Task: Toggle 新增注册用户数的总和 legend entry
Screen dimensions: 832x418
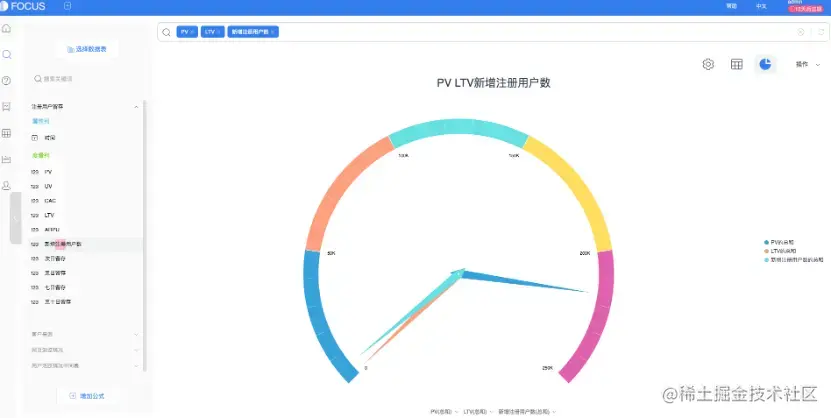Action: 794,260
